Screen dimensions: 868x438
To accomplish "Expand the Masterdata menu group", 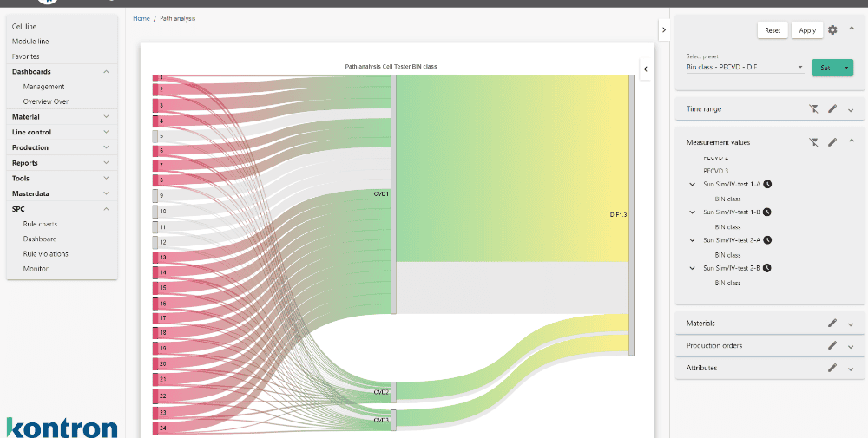I will coord(106,193).
